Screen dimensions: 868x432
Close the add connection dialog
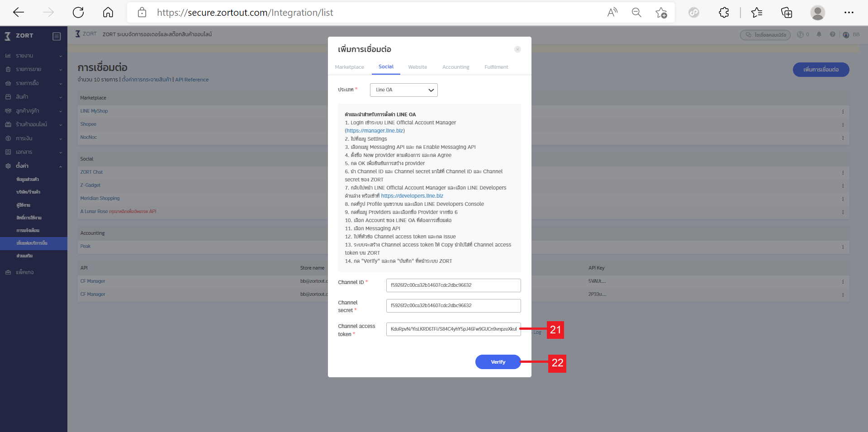click(x=517, y=49)
